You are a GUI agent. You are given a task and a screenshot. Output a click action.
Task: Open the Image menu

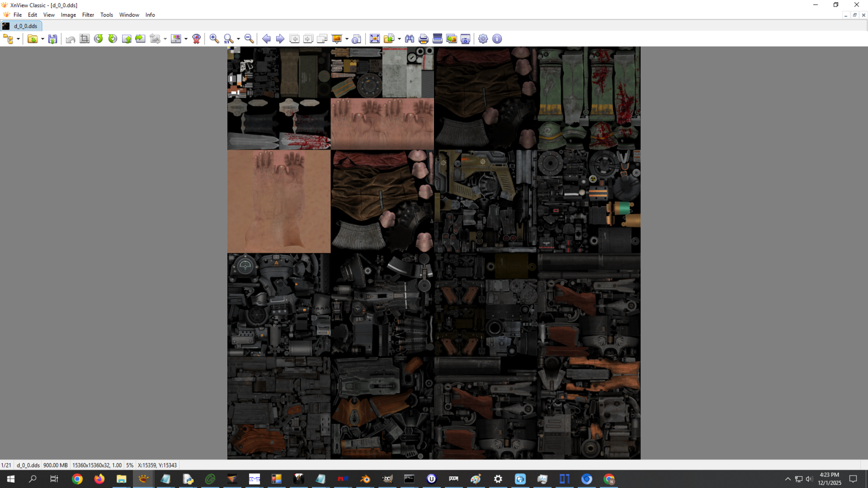68,15
